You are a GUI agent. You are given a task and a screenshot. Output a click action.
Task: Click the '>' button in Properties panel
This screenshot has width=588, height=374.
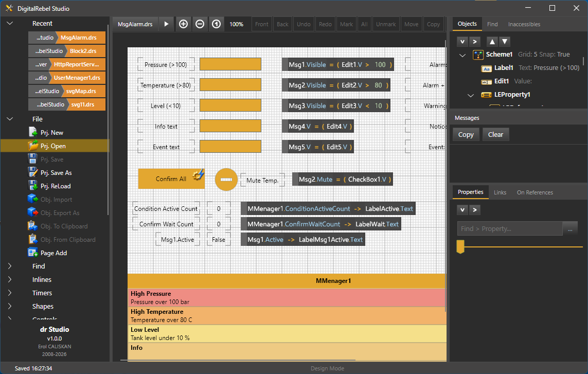point(475,210)
